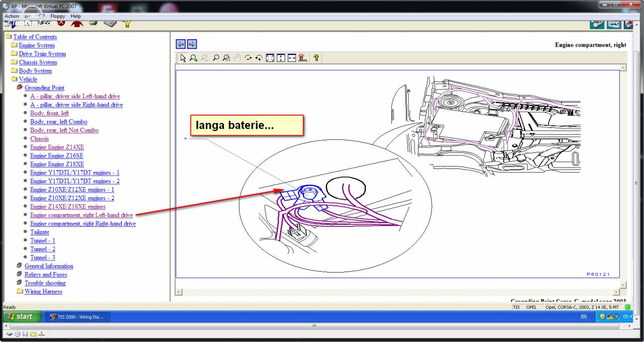Expand the Trouble shooting book
The height and width of the screenshot is (342, 644).
click(20, 283)
